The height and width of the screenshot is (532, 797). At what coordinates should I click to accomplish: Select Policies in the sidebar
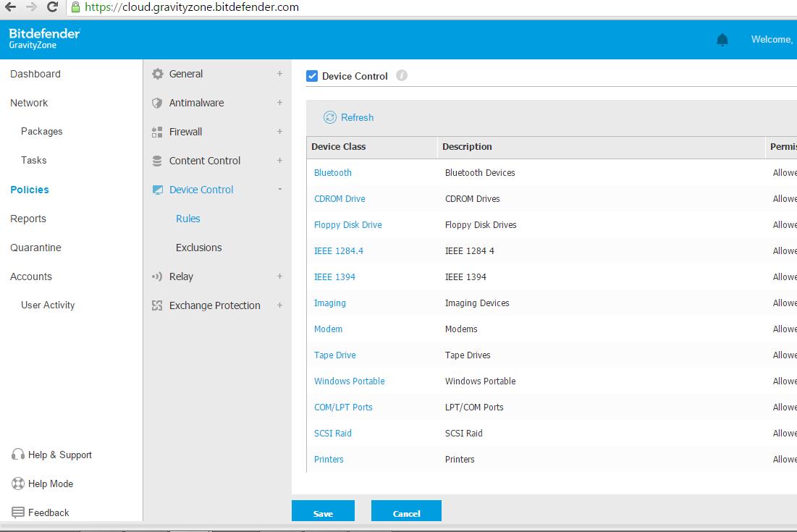point(30,190)
